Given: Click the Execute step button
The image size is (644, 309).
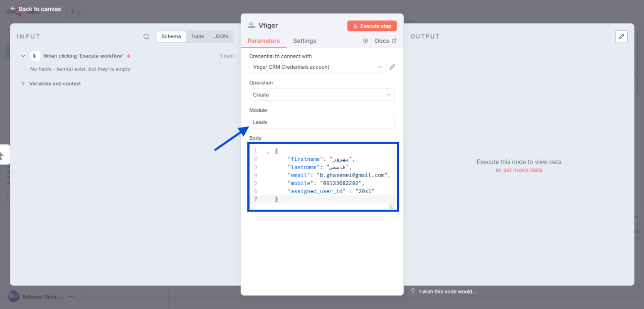Looking at the screenshot, I should pos(371,26).
